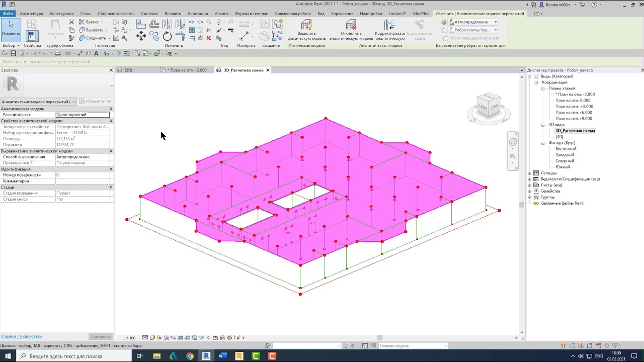Click the selection filter icon in status bar
This screenshot has width=644, height=362.
click(614, 345)
